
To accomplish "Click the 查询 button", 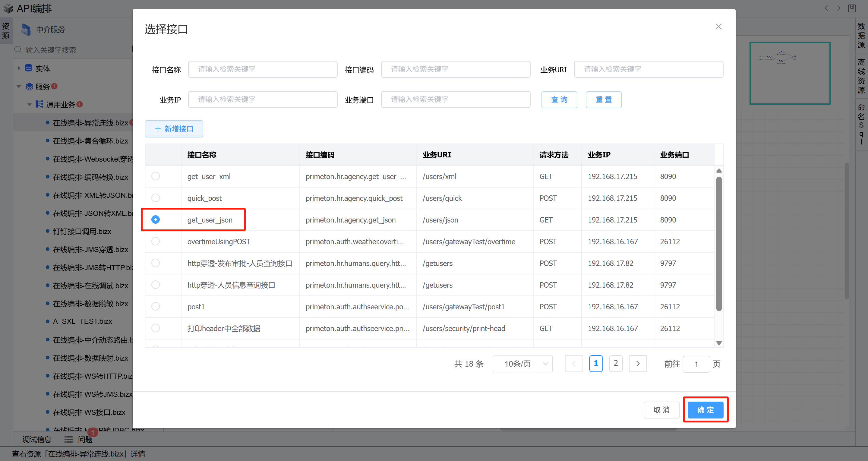I will (x=559, y=100).
